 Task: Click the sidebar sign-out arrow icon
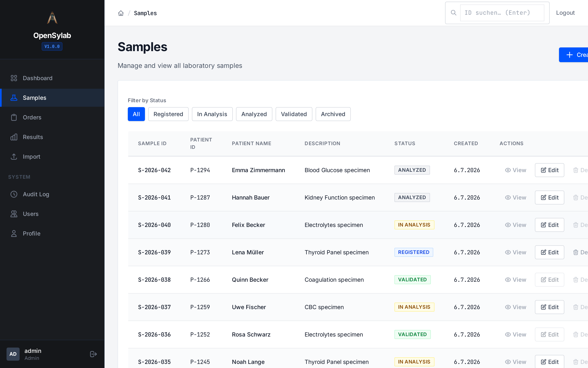pos(94,354)
